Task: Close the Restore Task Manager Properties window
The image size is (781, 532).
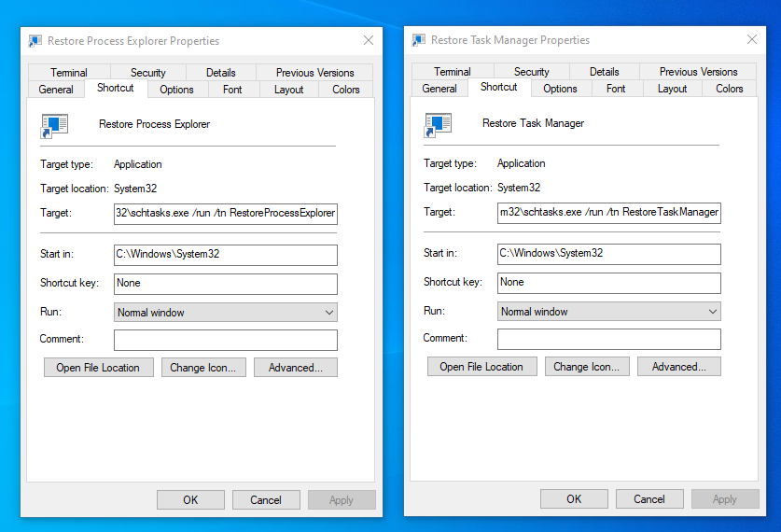Action: click(x=752, y=39)
